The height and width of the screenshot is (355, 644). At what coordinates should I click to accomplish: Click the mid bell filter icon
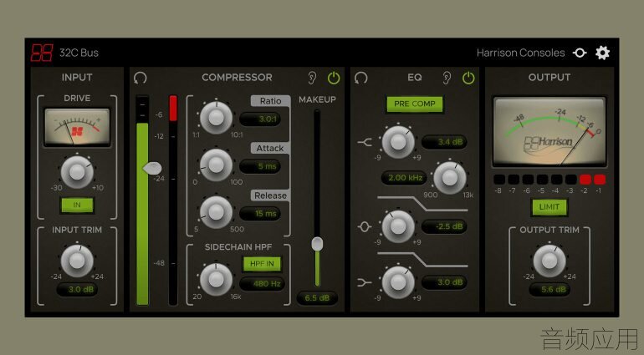click(365, 226)
